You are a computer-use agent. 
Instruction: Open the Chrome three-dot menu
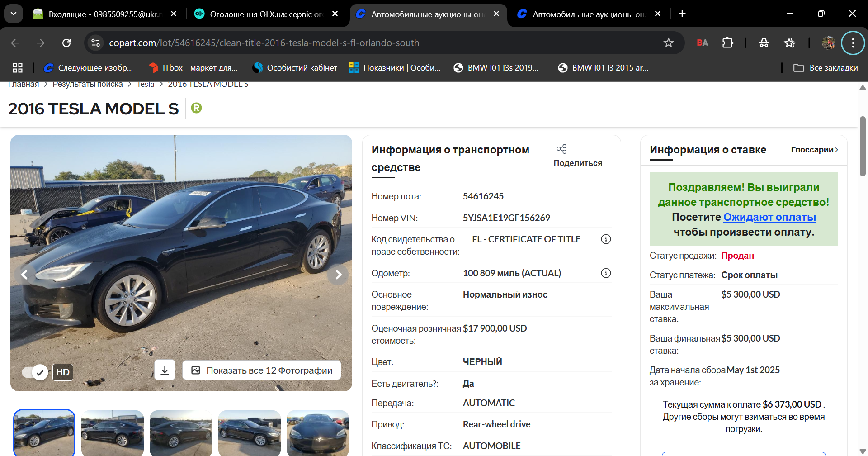pos(853,43)
